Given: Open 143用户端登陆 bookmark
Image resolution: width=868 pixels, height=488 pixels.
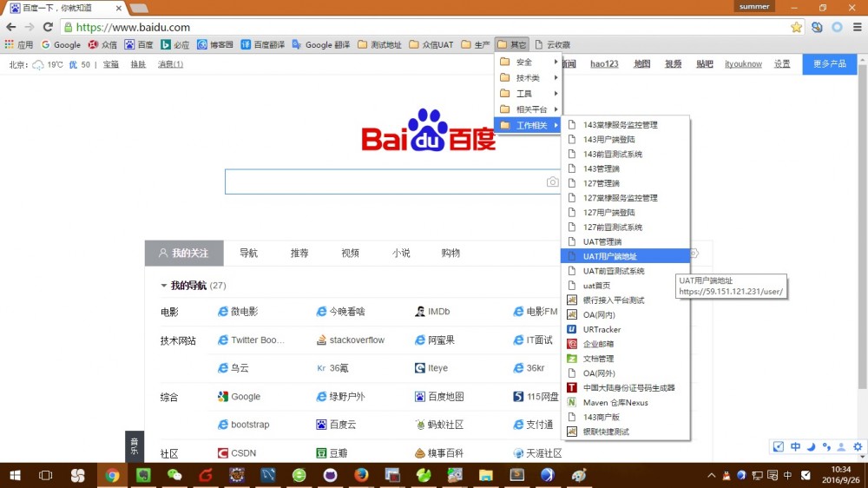Looking at the screenshot, I should click(626, 140).
